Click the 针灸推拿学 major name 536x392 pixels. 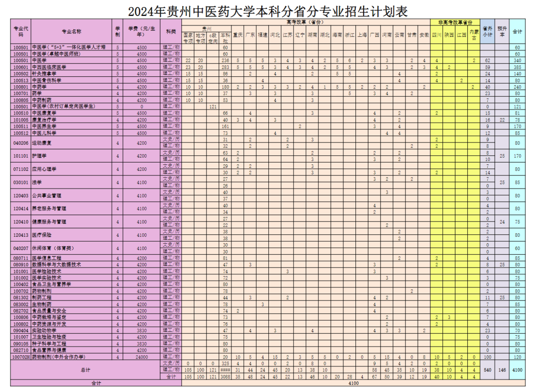[x=44, y=74]
